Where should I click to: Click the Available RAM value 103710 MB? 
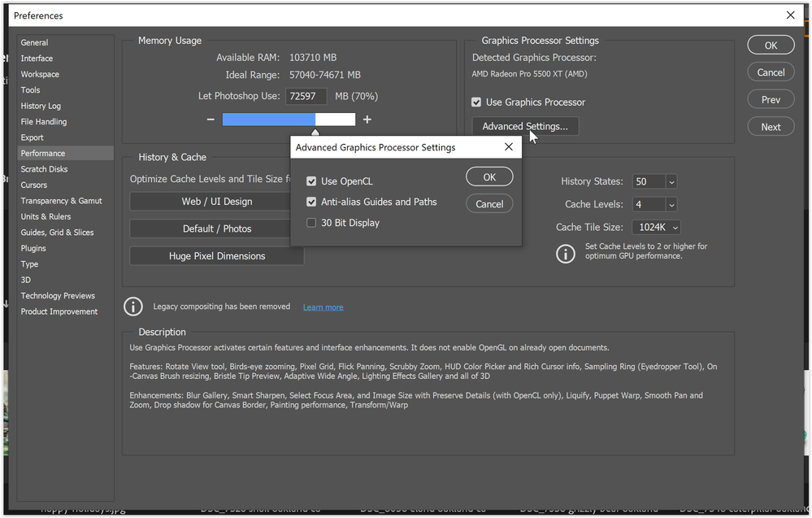313,58
